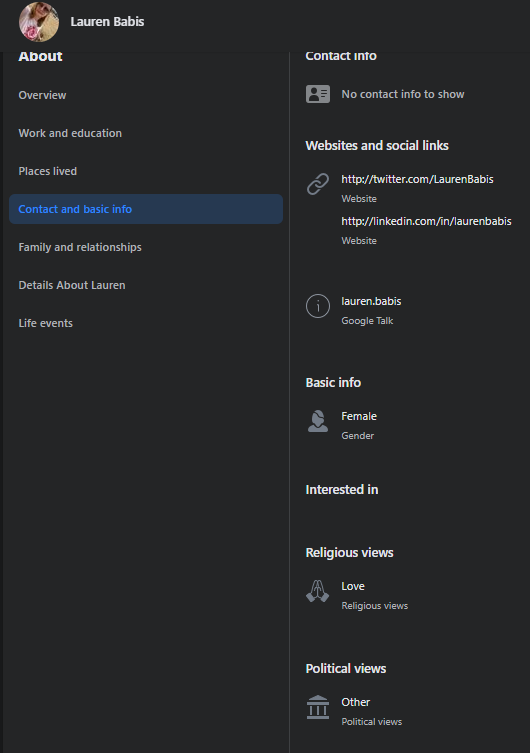Click the female gender silhouette icon
This screenshot has width=530, height=753.
(318, 421)
